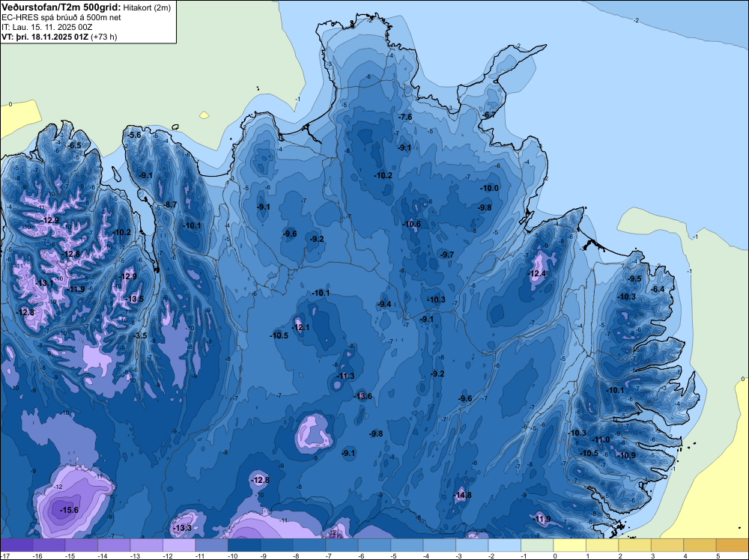Click the -14.8 temperature label
The height and width of the screenshot is (560, 749).
point(462,495)
